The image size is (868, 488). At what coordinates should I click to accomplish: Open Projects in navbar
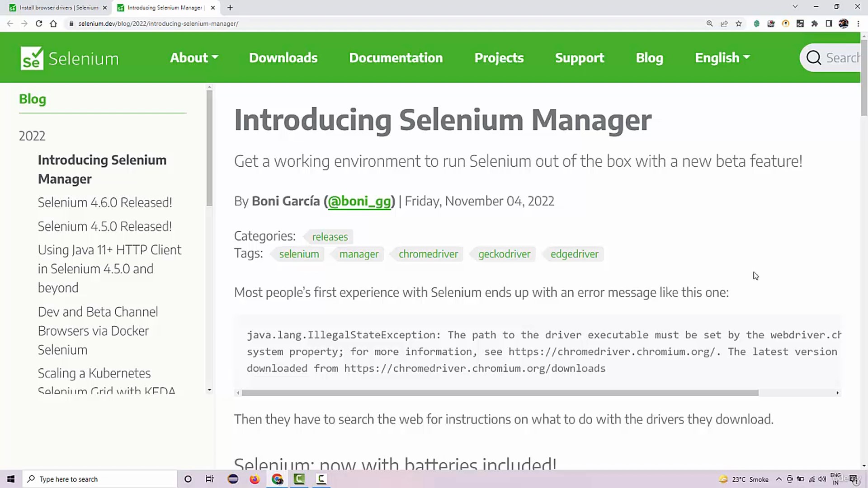click(499, 58)
